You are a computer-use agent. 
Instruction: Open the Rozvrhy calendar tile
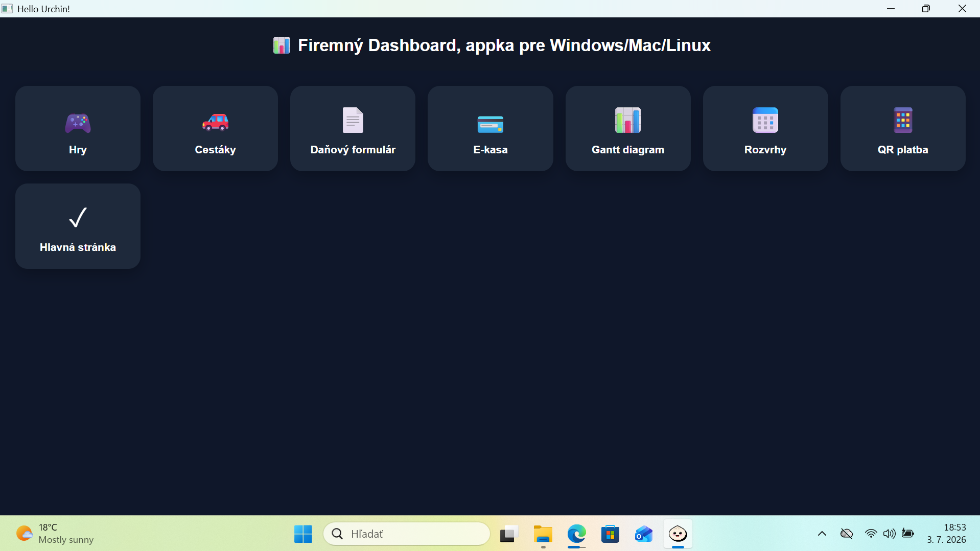765,128
